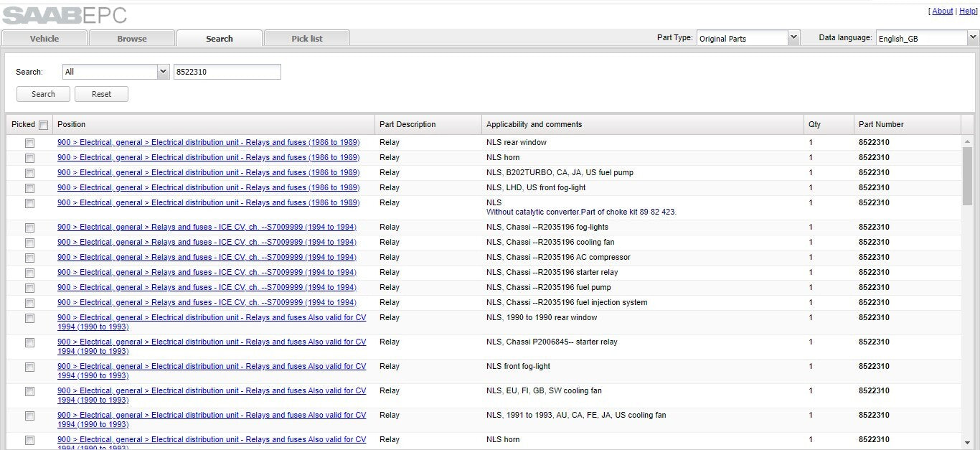Image resolution: width=980 pixels, height=450 pixels.
Task: Focus the search field containing 8522310
Action: 227,72
